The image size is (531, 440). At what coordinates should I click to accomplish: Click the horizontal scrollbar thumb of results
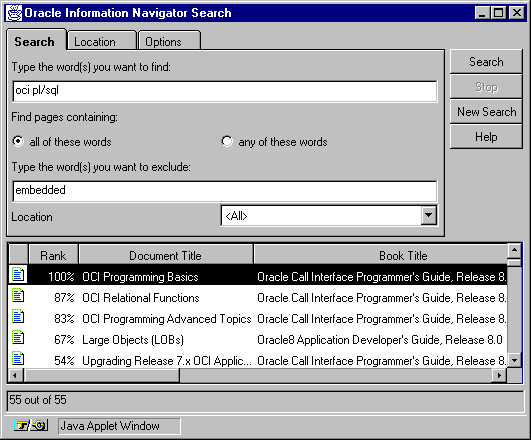(102, 376)
